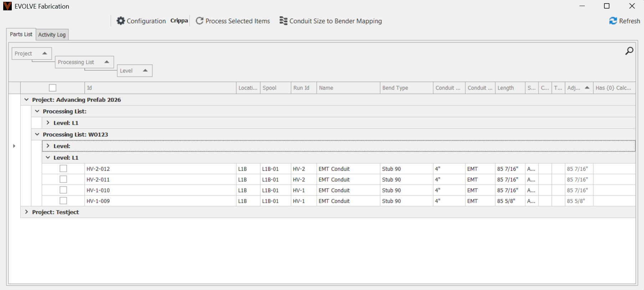Click the EVOLVE Fabrication logo icon
644x290 pixels.
tap(7, 6)
